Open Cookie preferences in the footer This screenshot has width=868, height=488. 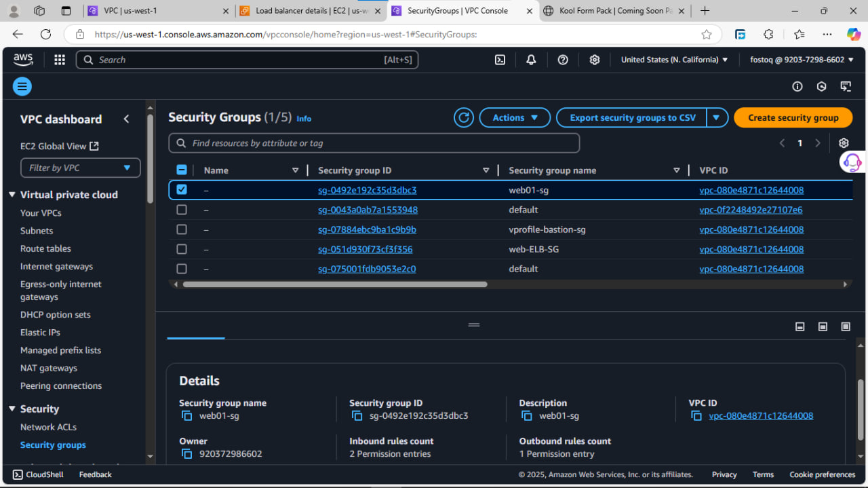click(823, 474)
